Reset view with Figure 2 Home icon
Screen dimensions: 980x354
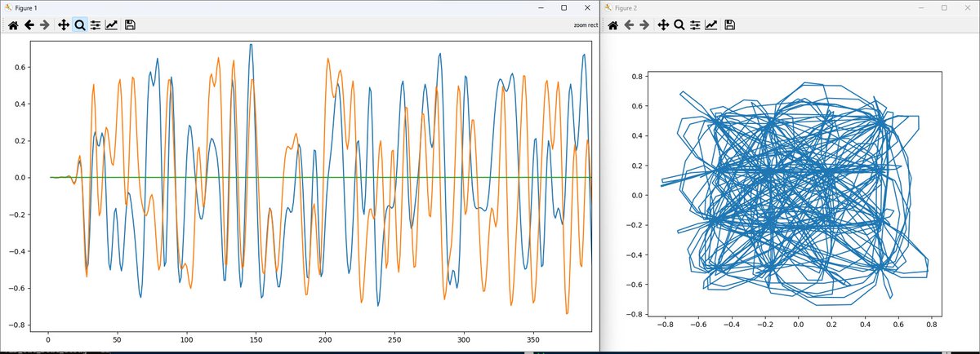coord(613,25)
